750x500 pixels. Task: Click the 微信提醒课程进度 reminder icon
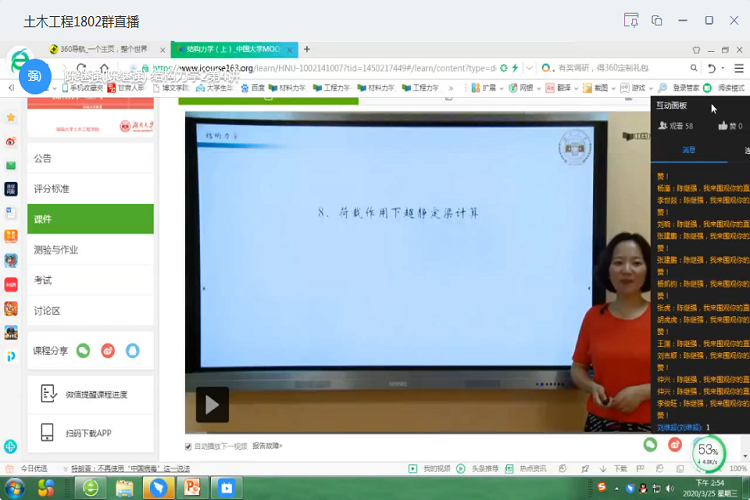click(47, 394)
